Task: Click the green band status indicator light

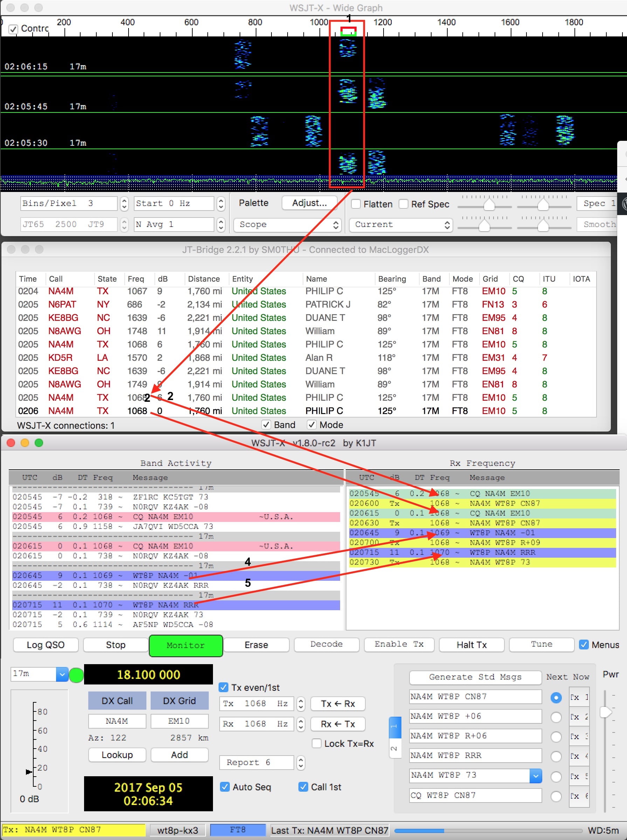Action: 76,675
